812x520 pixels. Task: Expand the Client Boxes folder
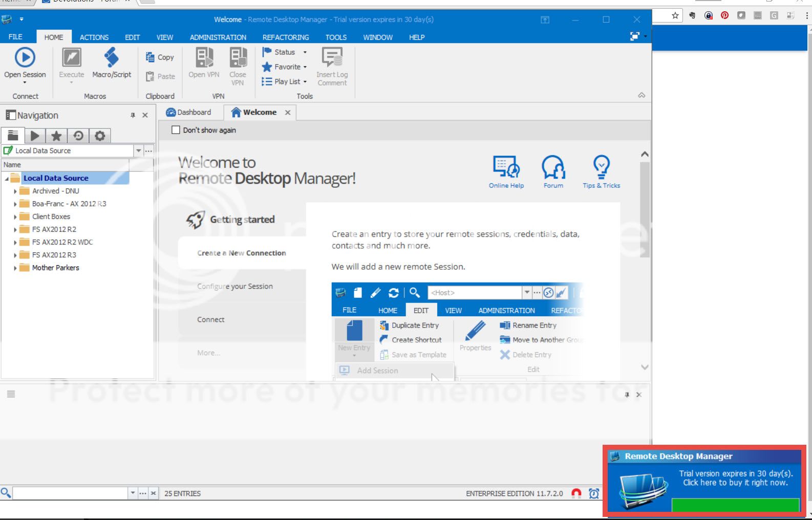pos(15,216)
